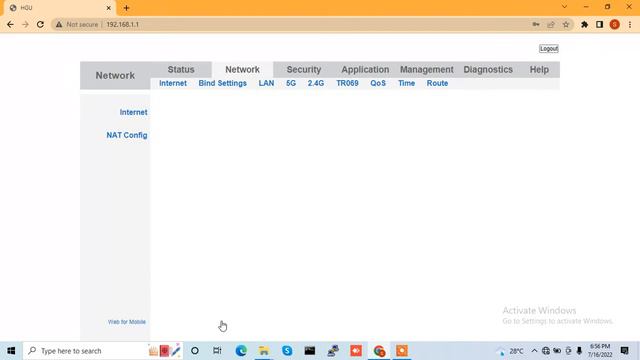
Task: Open the Windows Start menu
Action: click(11, 351)
